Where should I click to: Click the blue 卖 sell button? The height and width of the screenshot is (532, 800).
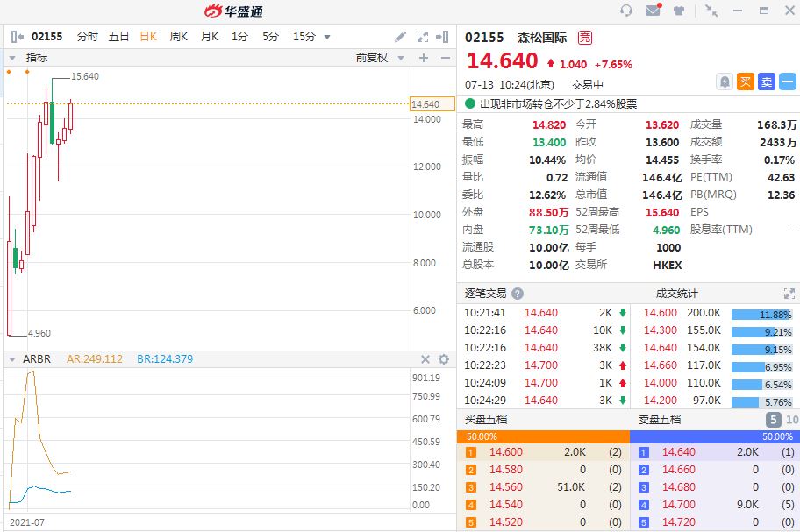pos(767,82)
